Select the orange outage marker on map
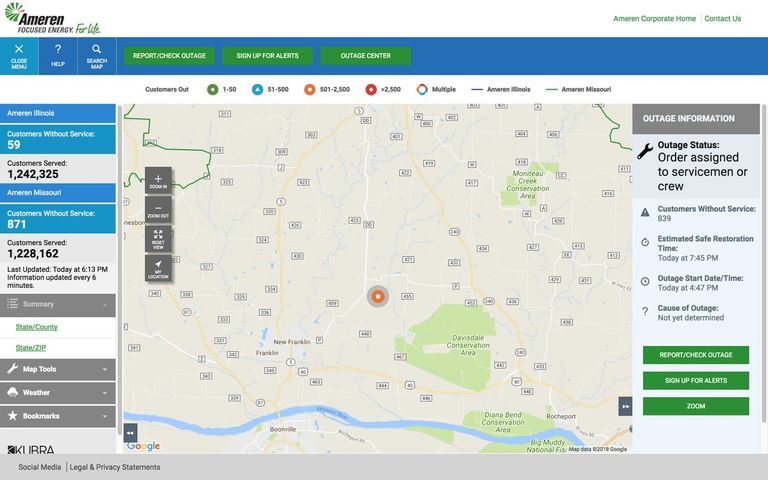The width and height of the screenshot is (768, 480). click(378, 296)
